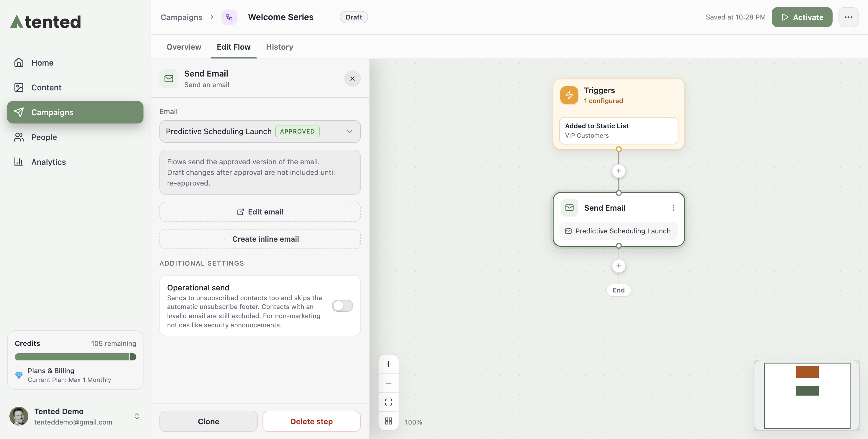
Task: Add a step above the End node
Action: [x=618, y=266]
